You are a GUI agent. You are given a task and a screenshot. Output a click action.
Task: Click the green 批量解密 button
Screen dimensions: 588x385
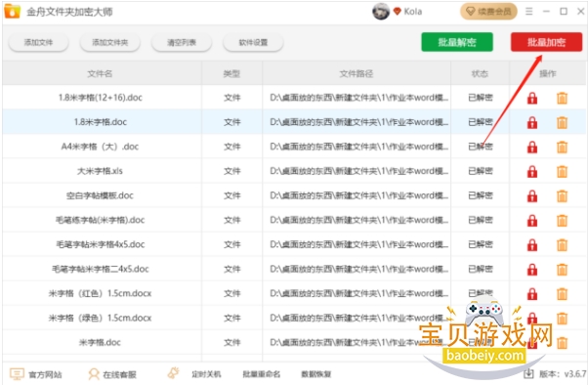(x=457, y=42)
